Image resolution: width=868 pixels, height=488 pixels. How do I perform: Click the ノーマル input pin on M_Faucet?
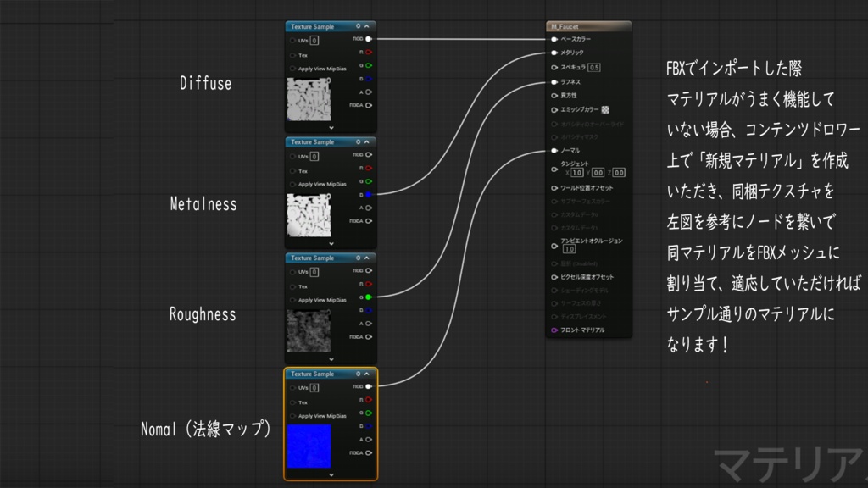point(554,151)
